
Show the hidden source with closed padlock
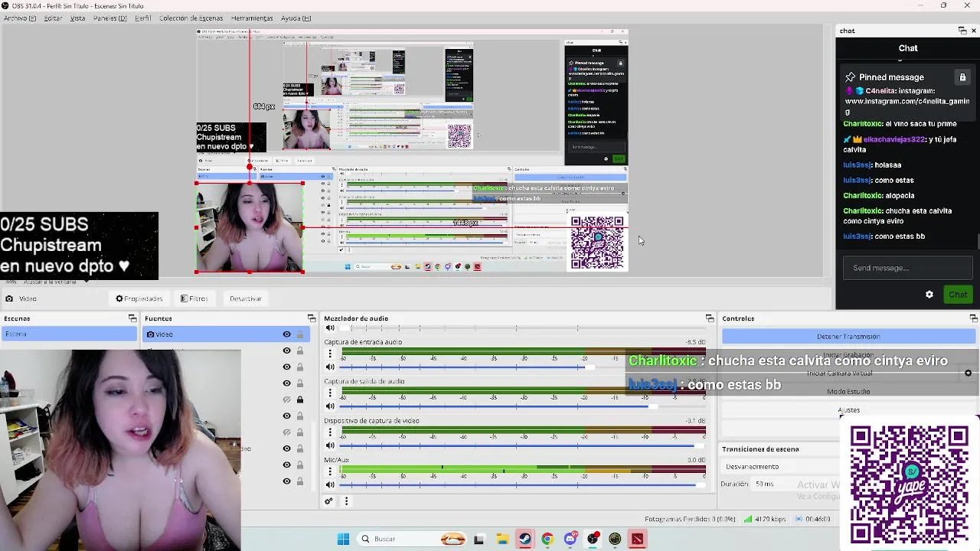(x=286, y=399)
